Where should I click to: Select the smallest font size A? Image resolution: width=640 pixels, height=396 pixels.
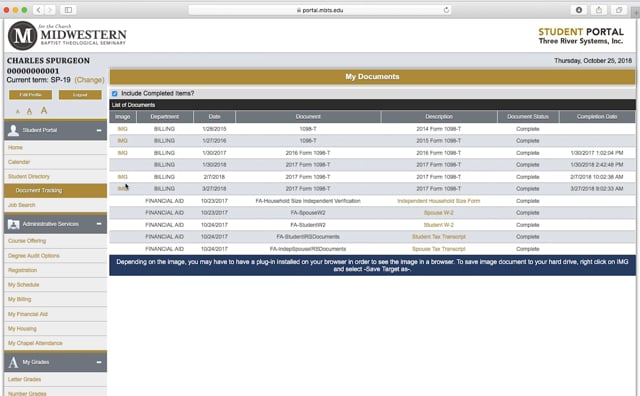pyautogui.click(x=18, y=111)
